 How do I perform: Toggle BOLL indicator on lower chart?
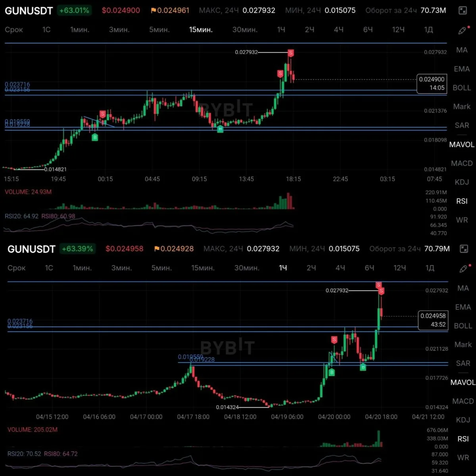463,326
